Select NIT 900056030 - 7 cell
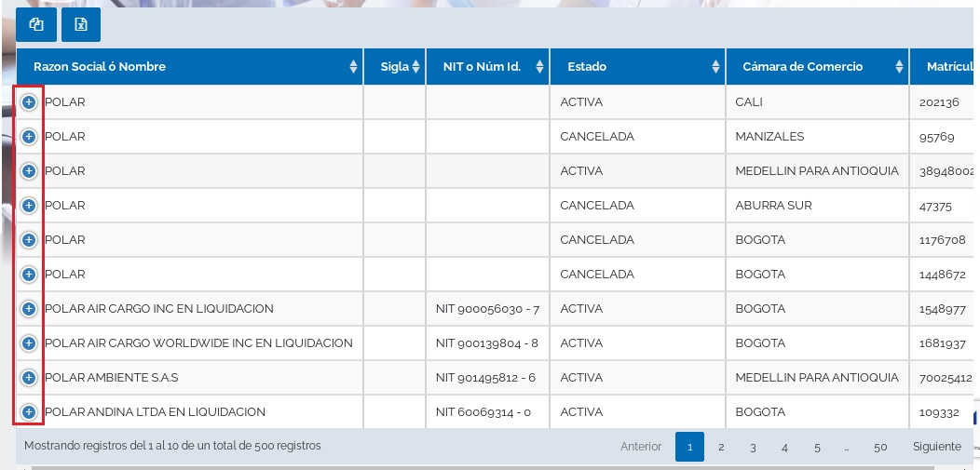The height and width of the screenshot is (470, 980). 487,309
